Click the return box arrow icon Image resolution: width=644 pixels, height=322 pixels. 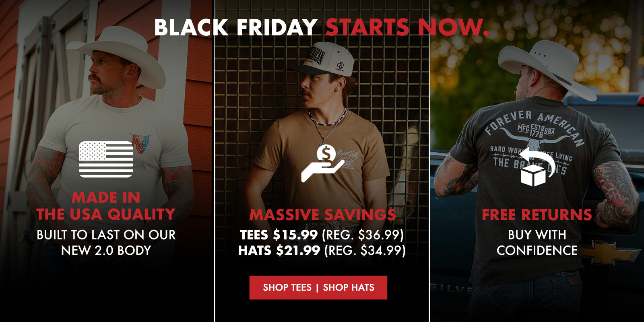coord(537,167)
